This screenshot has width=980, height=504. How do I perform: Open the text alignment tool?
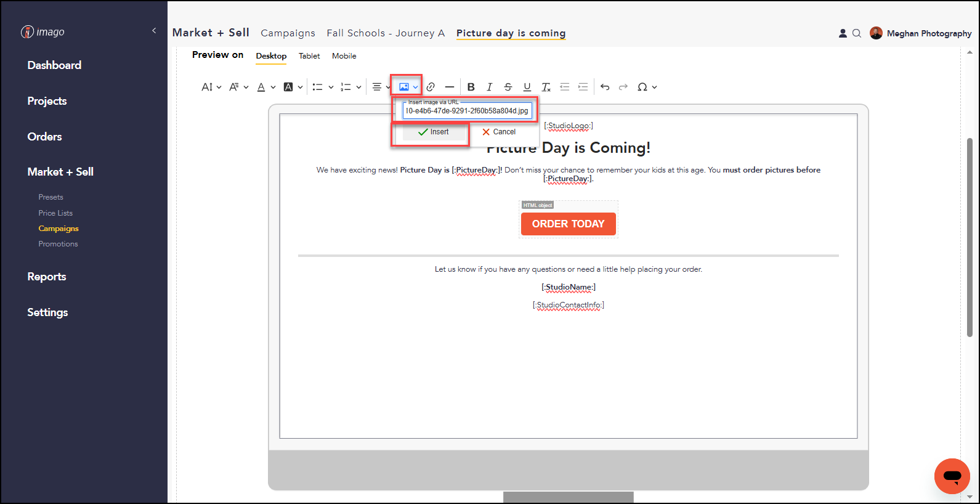pyautogui.click(x=377, y=87)
